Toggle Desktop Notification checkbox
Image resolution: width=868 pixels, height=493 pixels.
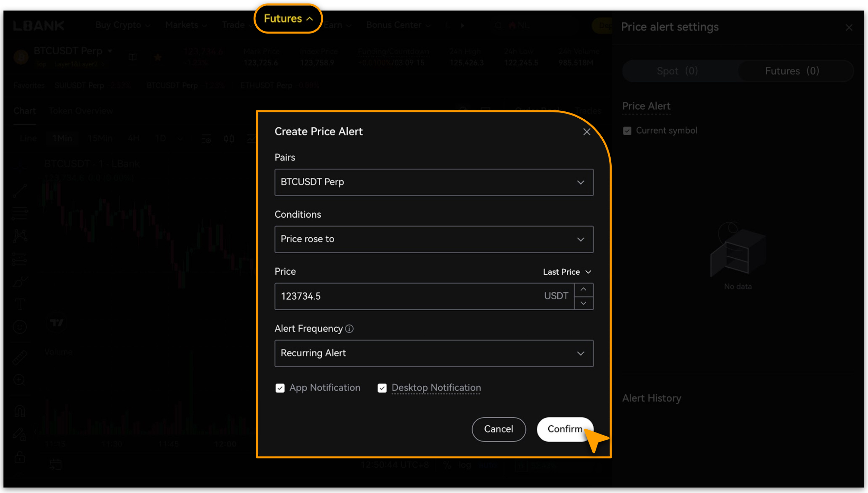pos(382,388)
